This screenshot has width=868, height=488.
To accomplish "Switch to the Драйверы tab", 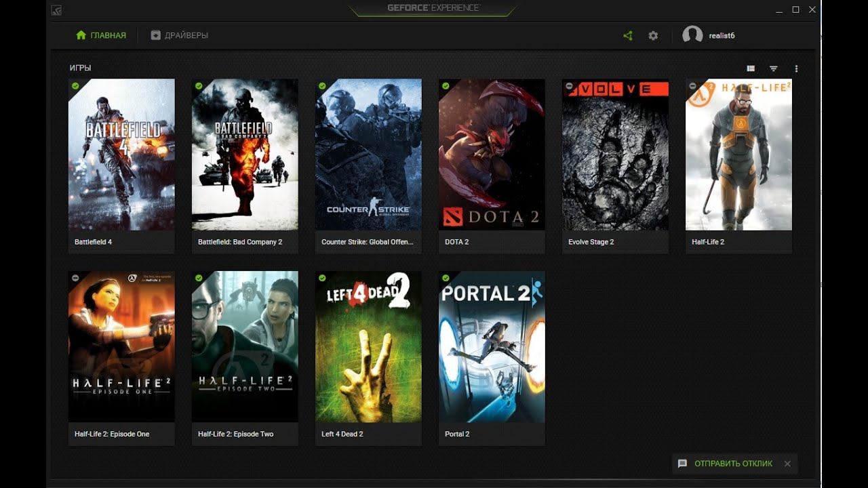I will (x=179, y=35).
